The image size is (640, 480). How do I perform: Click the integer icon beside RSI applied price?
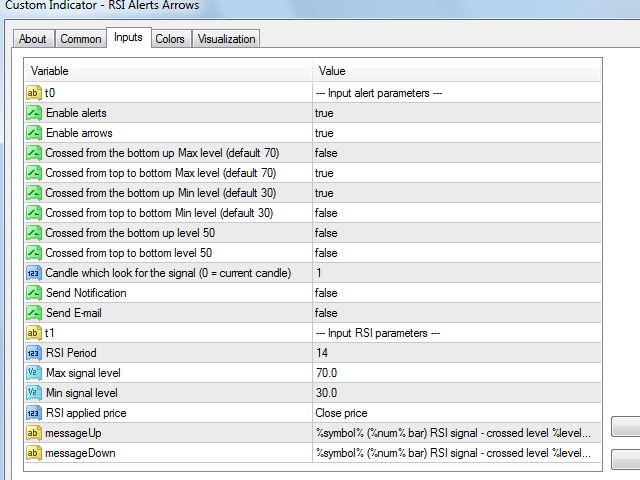34,413
